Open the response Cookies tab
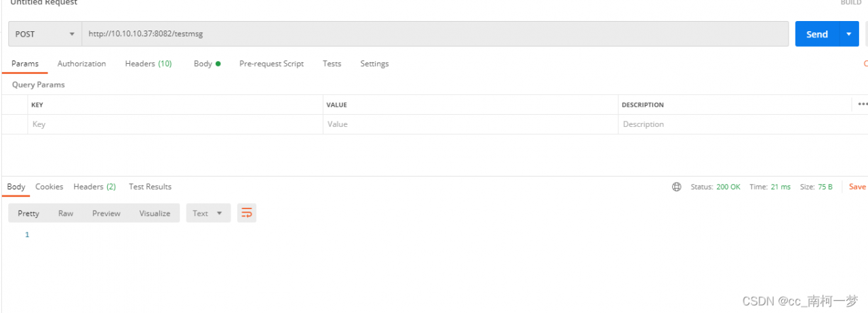The image size is (868, 313). click(x=50, y=187)
